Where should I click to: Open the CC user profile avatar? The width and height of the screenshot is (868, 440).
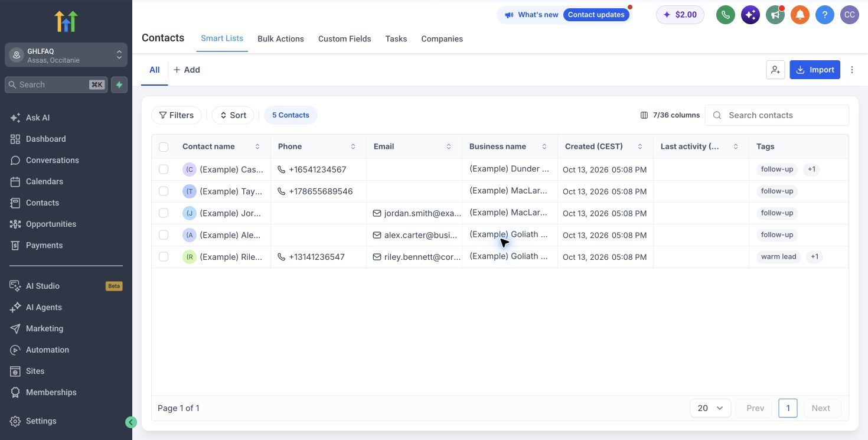[850, 15]
